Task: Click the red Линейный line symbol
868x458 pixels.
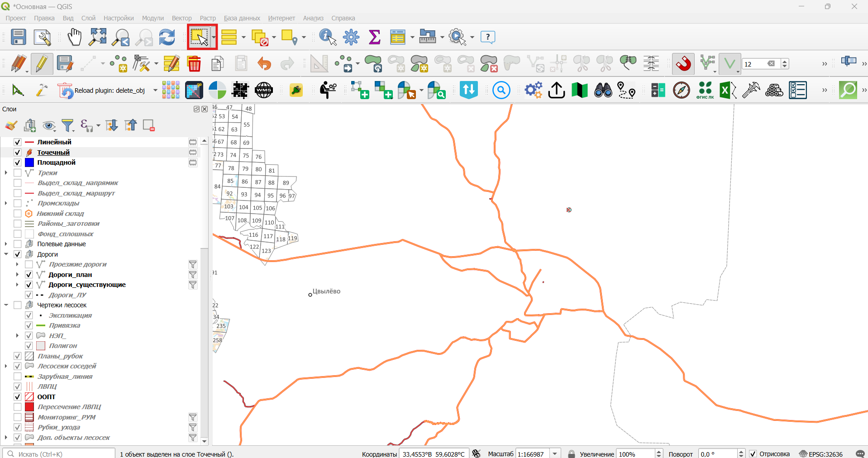Action: point(29,142)
